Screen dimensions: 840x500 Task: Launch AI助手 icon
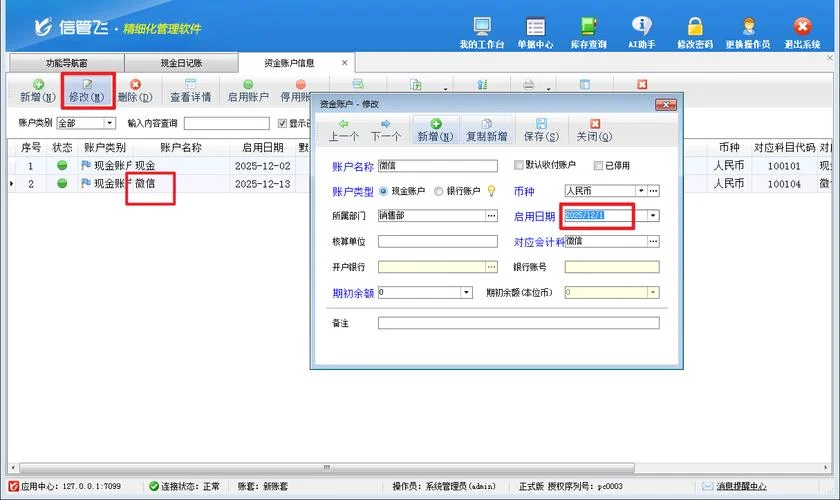(641, 33)
